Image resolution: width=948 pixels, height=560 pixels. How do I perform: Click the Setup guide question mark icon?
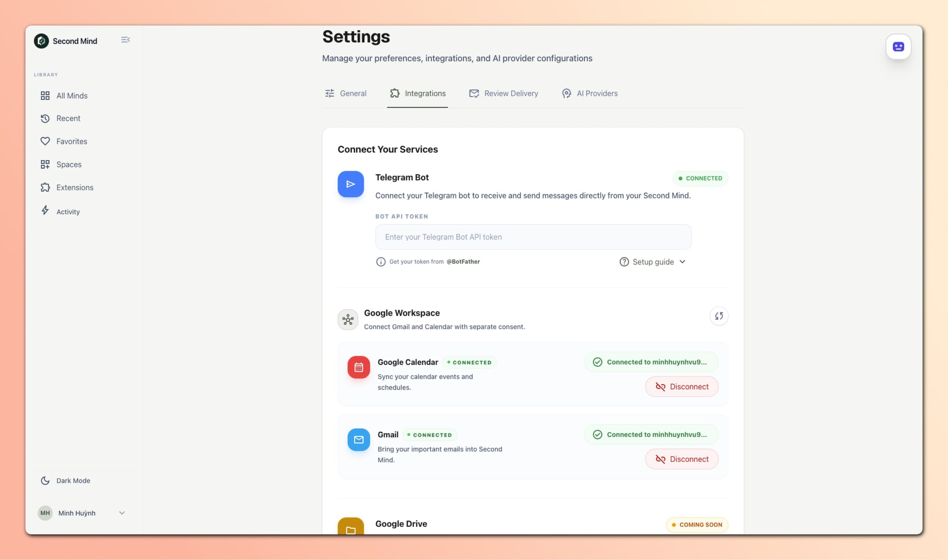[624, 262]
